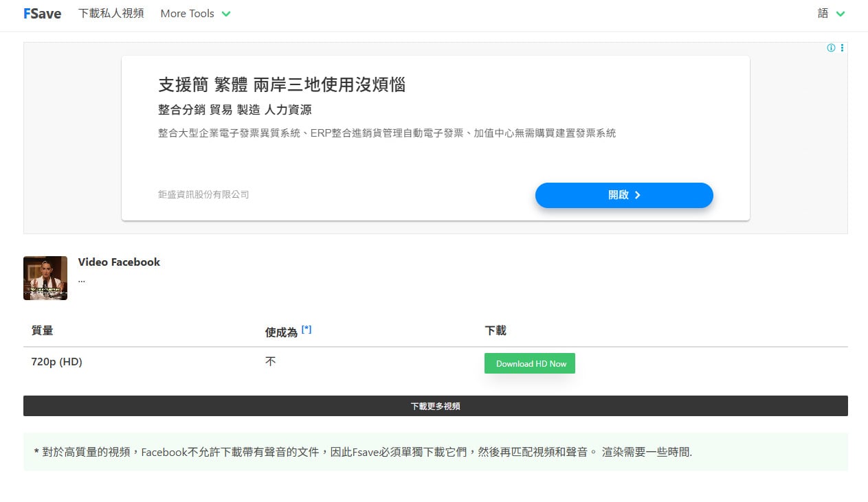Viewport: 868px width, 502px height.
Task: Select the 720p (HD) quality row
Action: pos(56,362)
